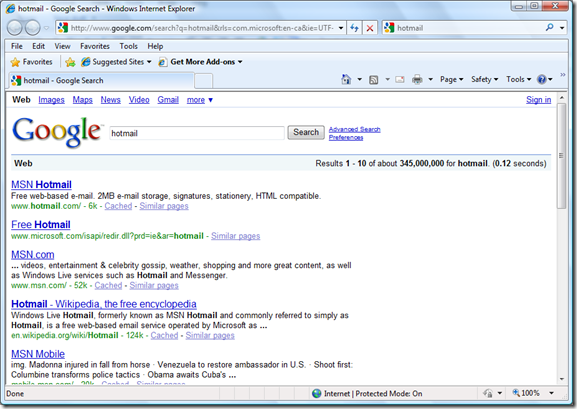This screenshot has width=577, height=409.
Task: Expand Suggested Sites dropdown
Action: [x=149, y=62]
